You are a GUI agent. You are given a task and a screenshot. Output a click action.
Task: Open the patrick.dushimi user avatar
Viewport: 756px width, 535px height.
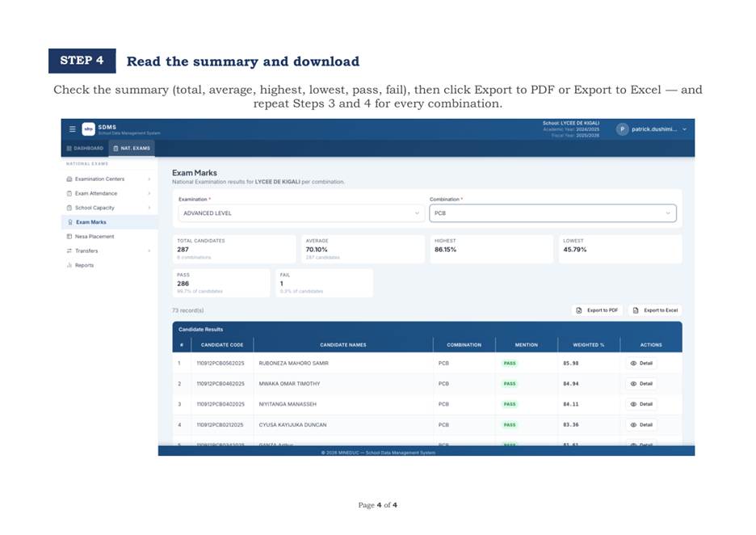point(622,129)
